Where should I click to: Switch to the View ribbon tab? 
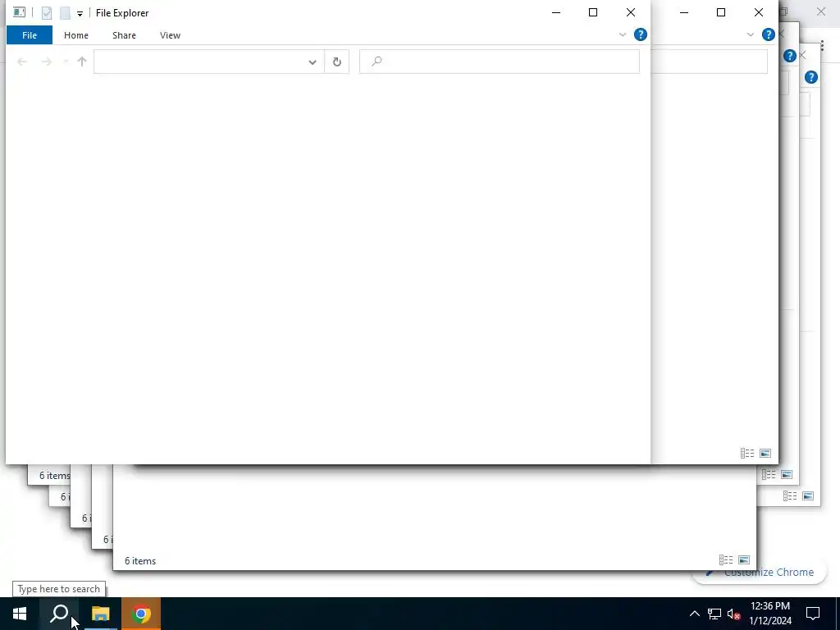click(x=170, y=35)
